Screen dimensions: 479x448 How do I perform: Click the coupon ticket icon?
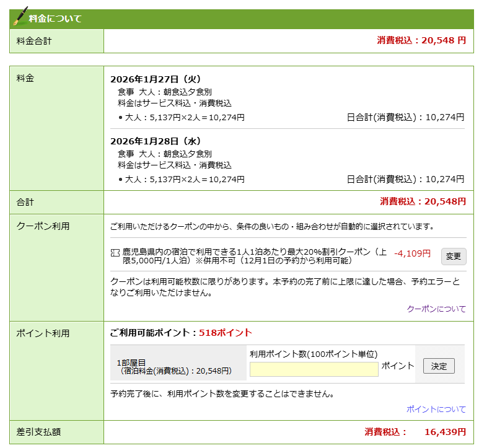coord(115,253)
